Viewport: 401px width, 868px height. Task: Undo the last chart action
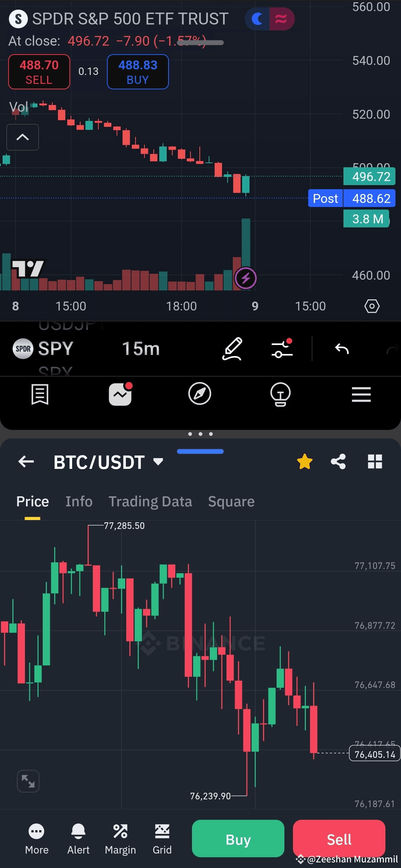pyautogui.click(x=342, y=349)
